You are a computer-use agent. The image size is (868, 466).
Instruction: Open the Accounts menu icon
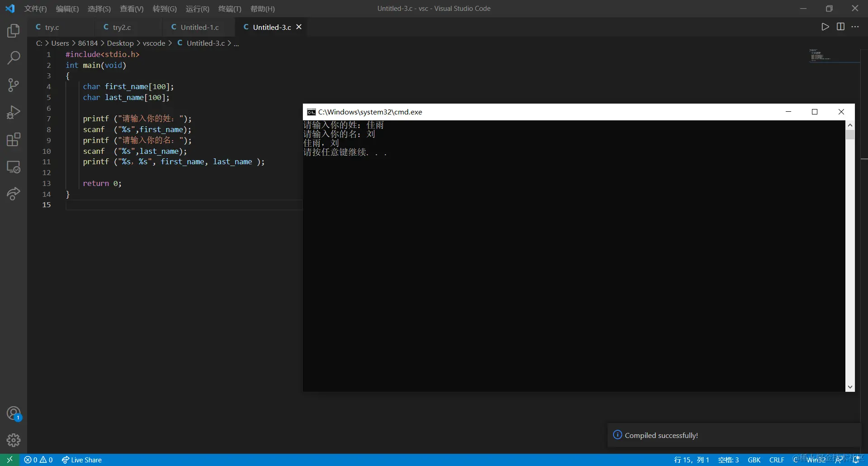[x=14, y=414]
